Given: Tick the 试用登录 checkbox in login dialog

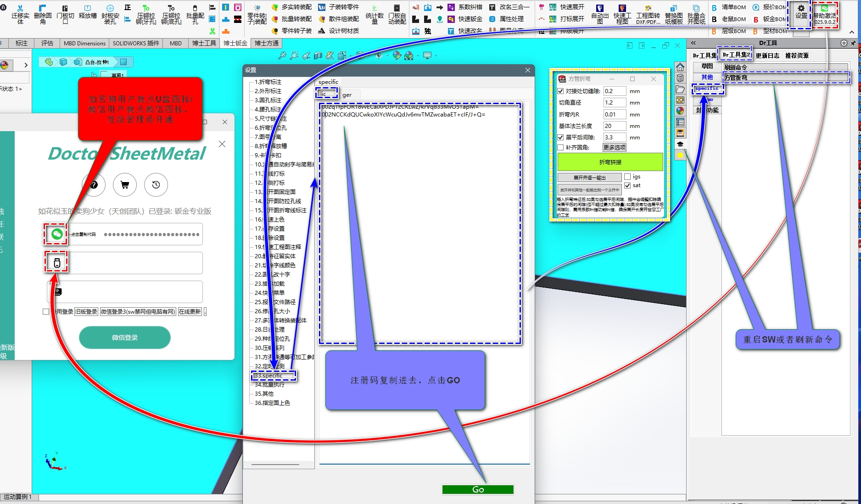Looking at the screenshot, I should [x=46, y=311].
